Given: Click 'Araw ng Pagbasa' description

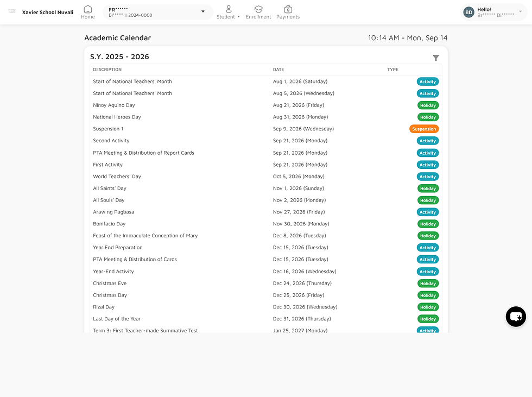Looking at the screenshot, I should pos(113,212).
